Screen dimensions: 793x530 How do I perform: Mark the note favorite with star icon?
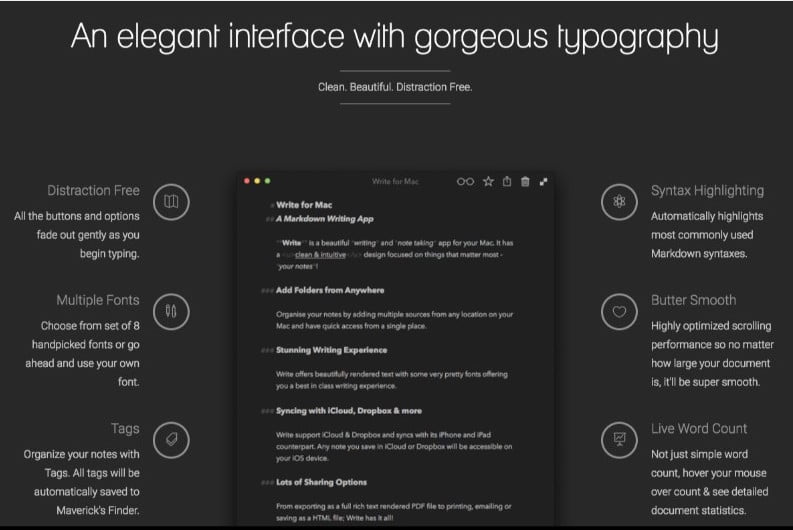pos(488,182)
